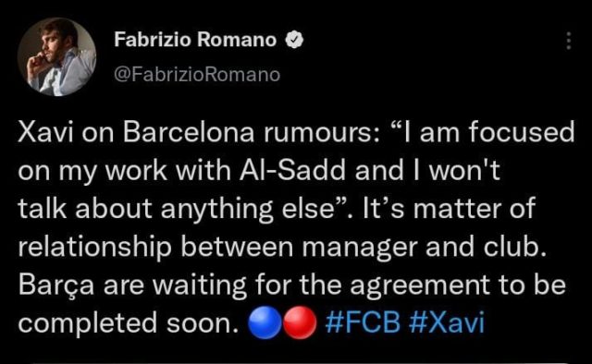Click the word "completed" in the last line
The width and height of the screenshot is (592, 364).
[x=88, y=324]
